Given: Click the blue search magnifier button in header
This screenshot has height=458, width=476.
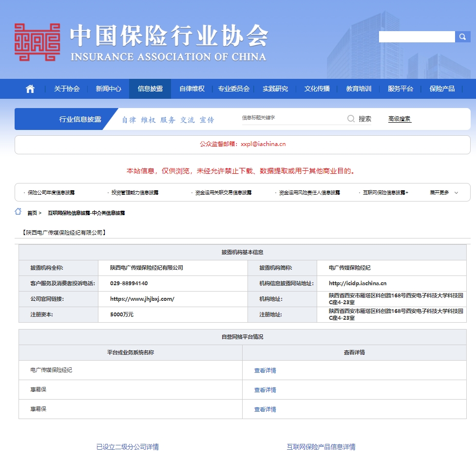Looking at the screenshot, I should [x=462, y=37].
